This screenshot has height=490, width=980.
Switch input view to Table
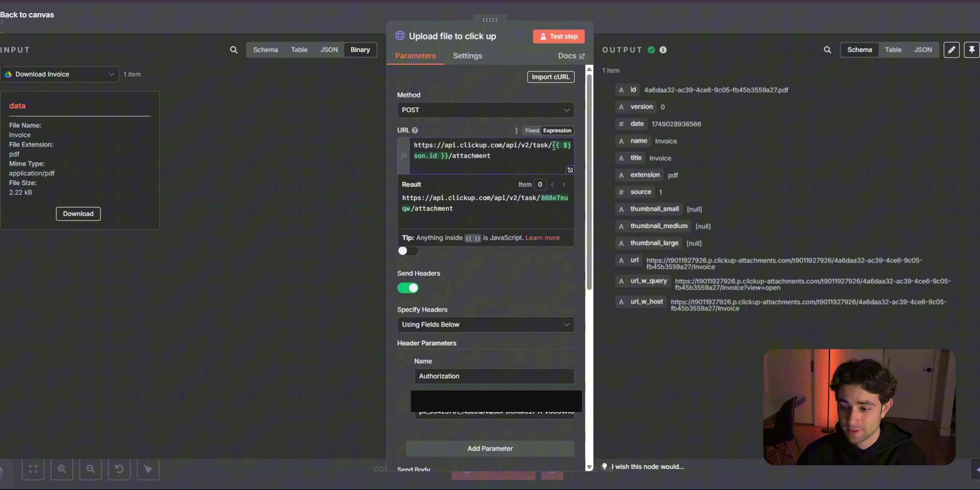click(x=299, y=50)
